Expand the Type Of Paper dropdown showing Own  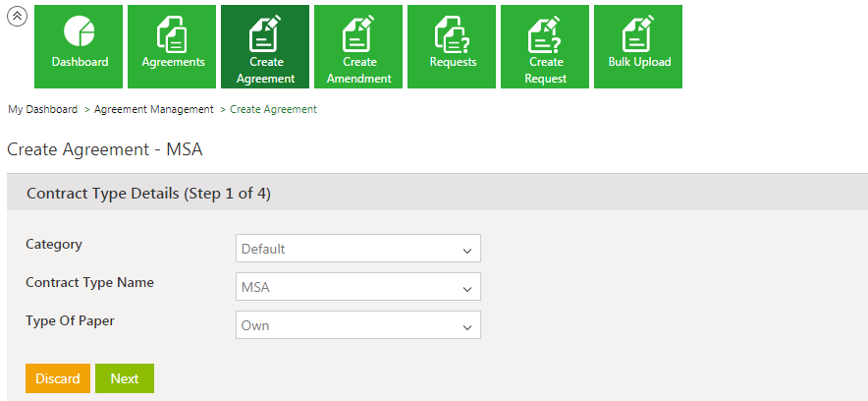358,325
